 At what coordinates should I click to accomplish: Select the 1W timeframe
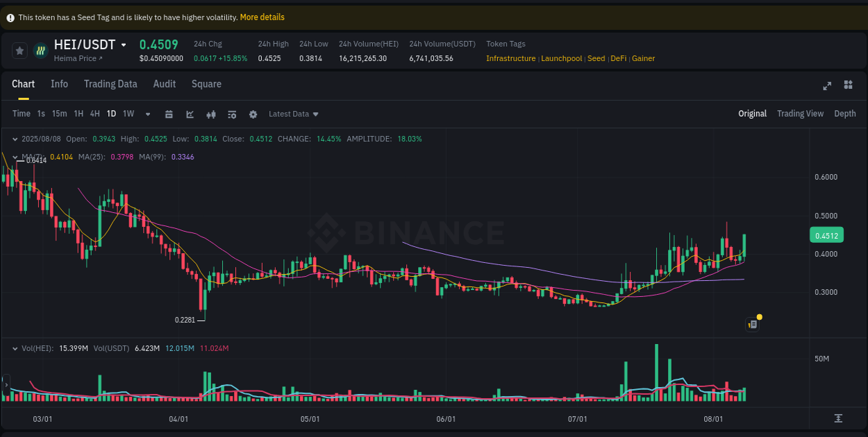[x=128, y=113]
